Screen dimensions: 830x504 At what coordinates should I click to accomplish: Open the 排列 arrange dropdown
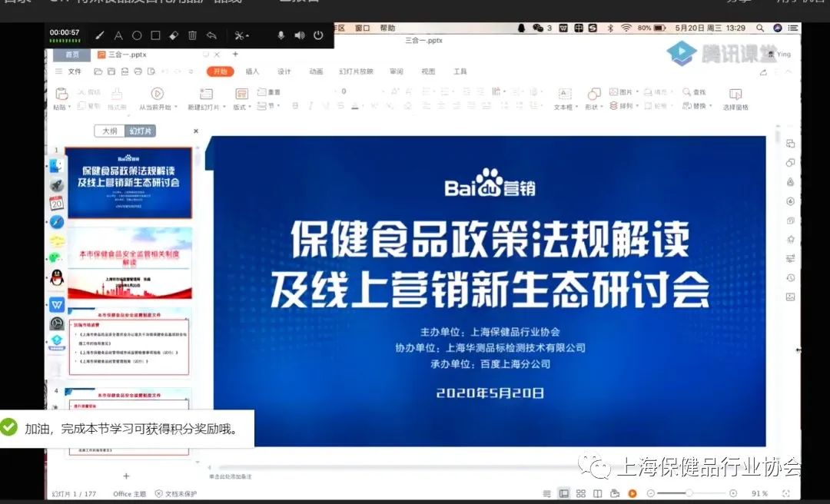point(624,106)
